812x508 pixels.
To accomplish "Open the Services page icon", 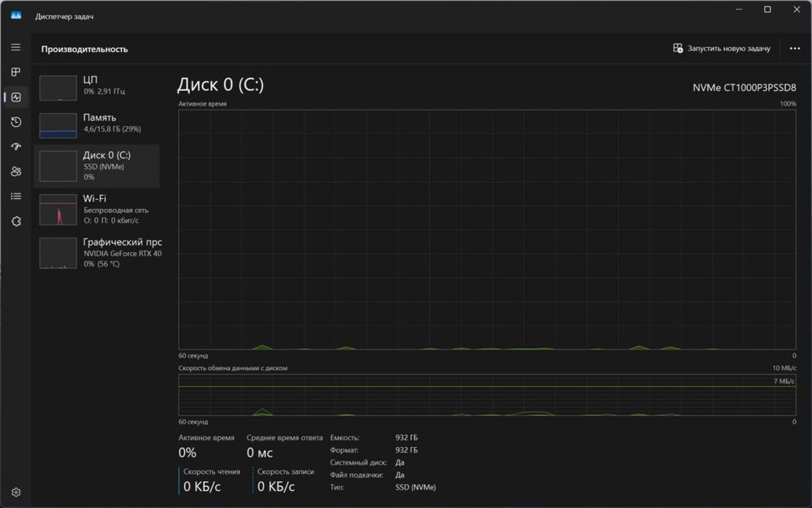I will tap(15, 221).
